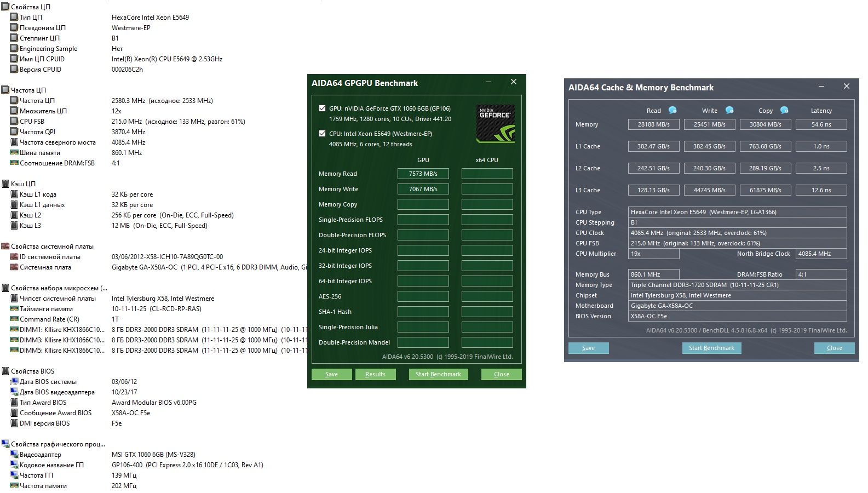Click L3 Cache Write value 44745 MB/s

pyautogui.click(x=710, y=190)
